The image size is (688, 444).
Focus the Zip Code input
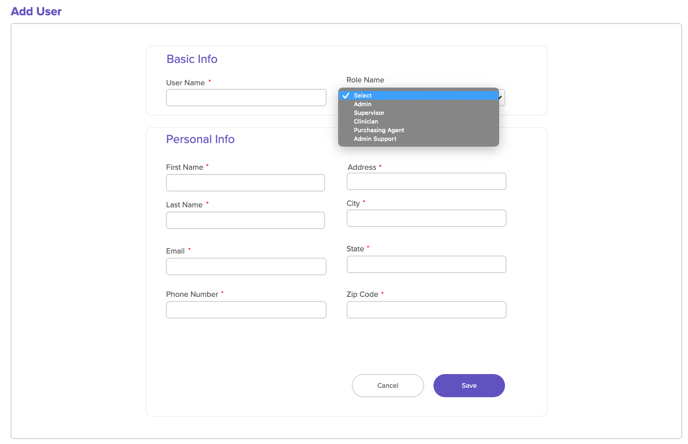[x=426, y=310]
